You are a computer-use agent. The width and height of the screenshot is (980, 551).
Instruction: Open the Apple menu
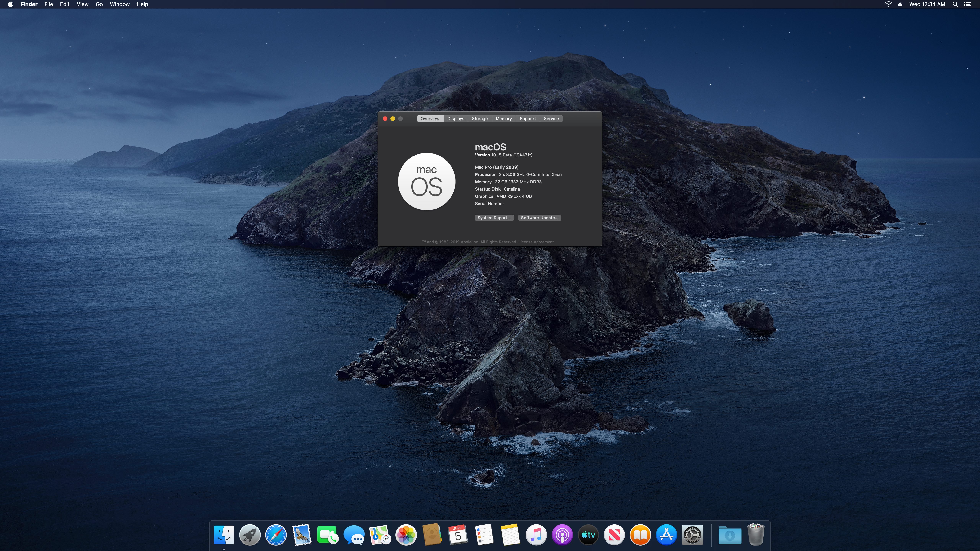point(10,4)
